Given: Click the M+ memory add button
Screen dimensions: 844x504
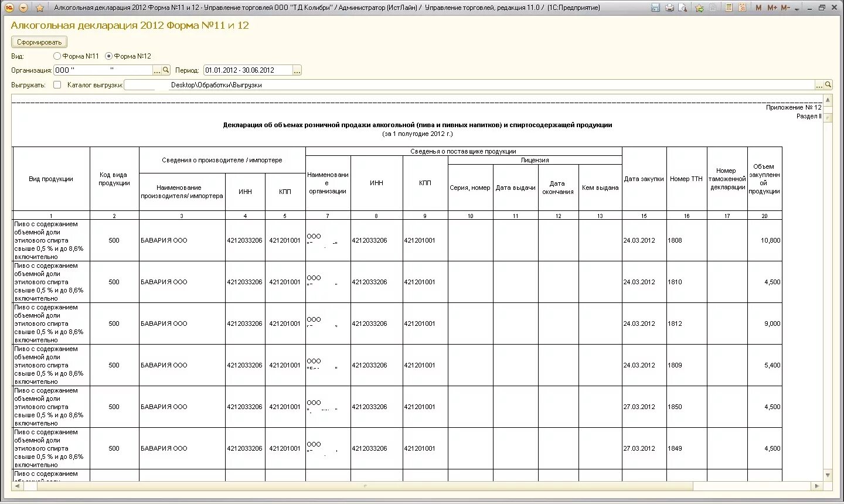Looking at the screenshot, I should (772, 8).
